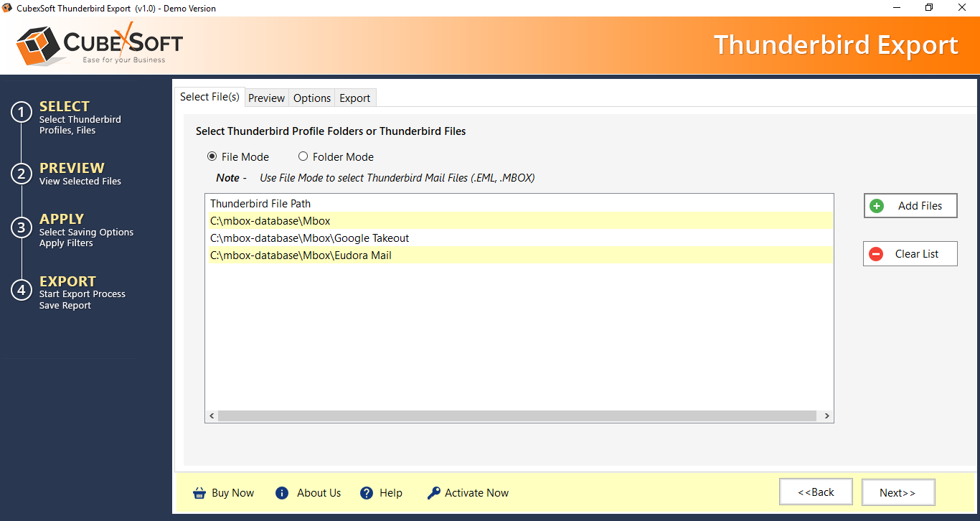Select the Google Takeout path row
The width and height of the screenshot is (980, 521).
521,238
